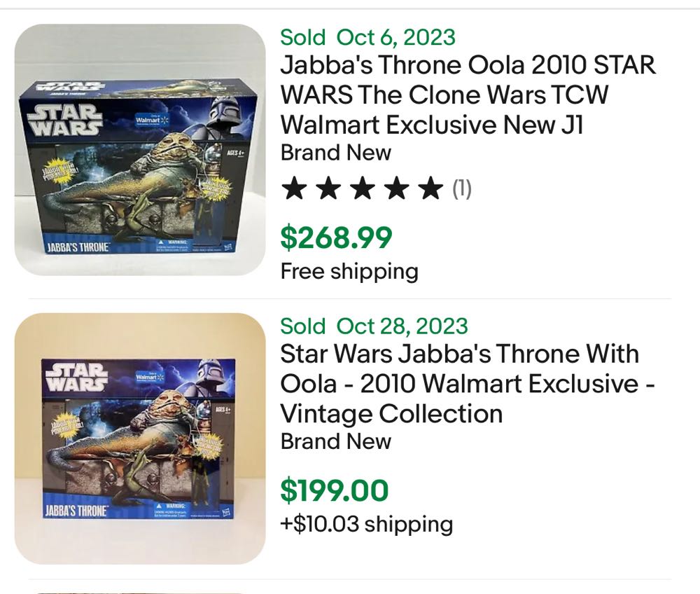Image resolution: width=700 pixels, height=594 pixels.
Task: Select the Free shipping label on the first listing
Action: point(349,271)
